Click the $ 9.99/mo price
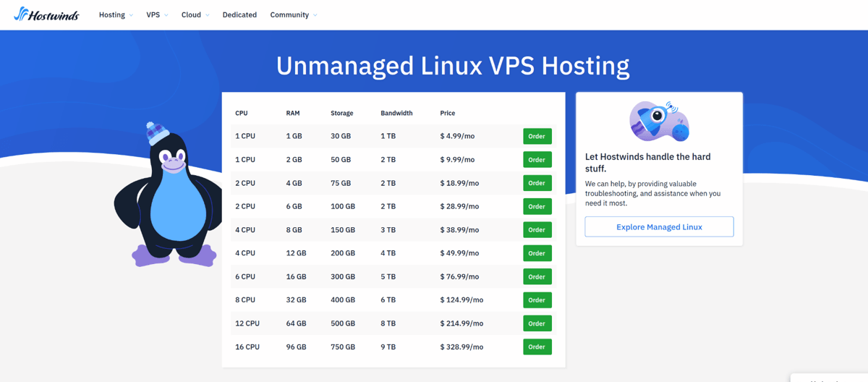868x382 pixels. [457, 159]
